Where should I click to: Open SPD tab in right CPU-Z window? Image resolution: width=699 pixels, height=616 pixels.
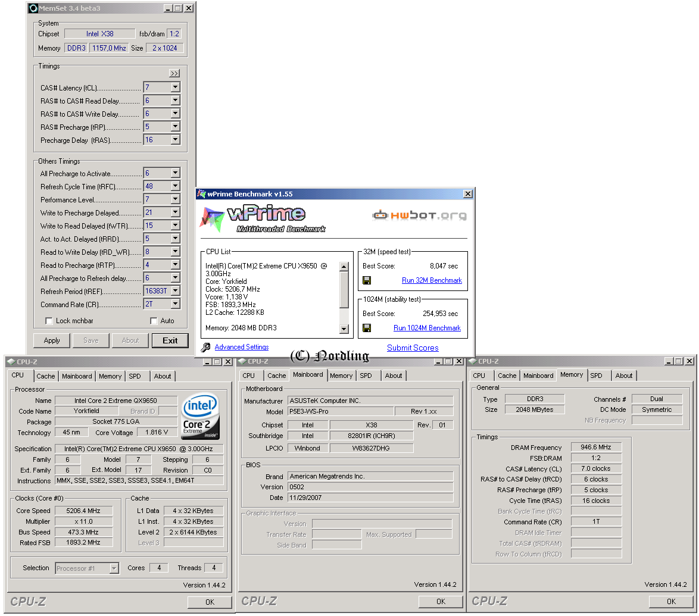[x=596, y=376]
